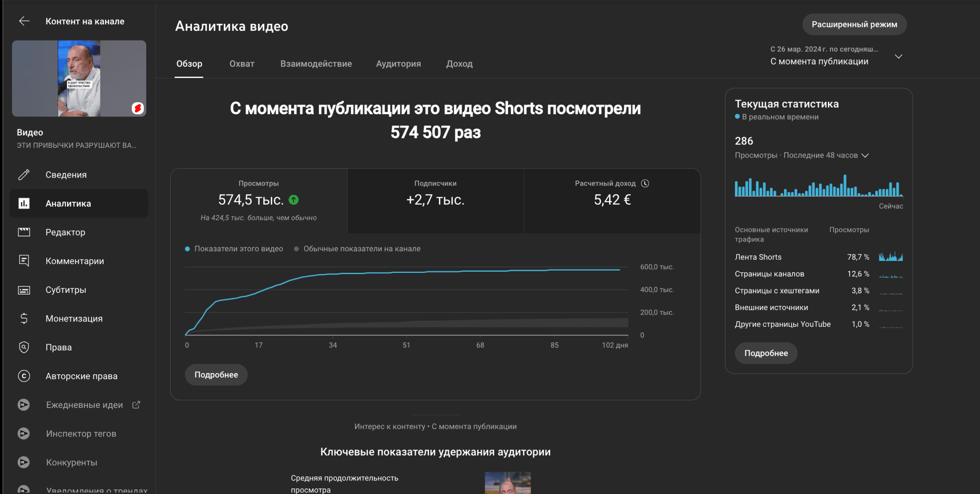Open Сведения pencil icon in sidebar
This screenshot has width=980, height=494.
24,175
